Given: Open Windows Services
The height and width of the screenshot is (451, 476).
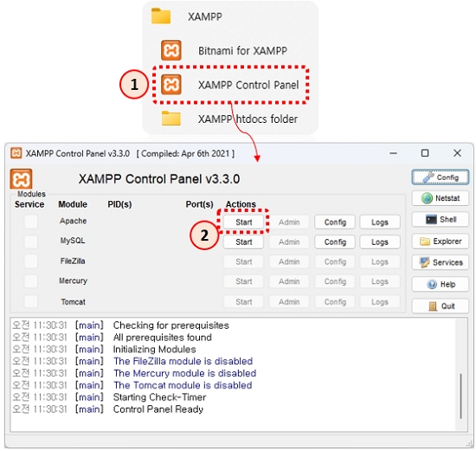Looking at the screenshot, I should [x=441, y=262].
